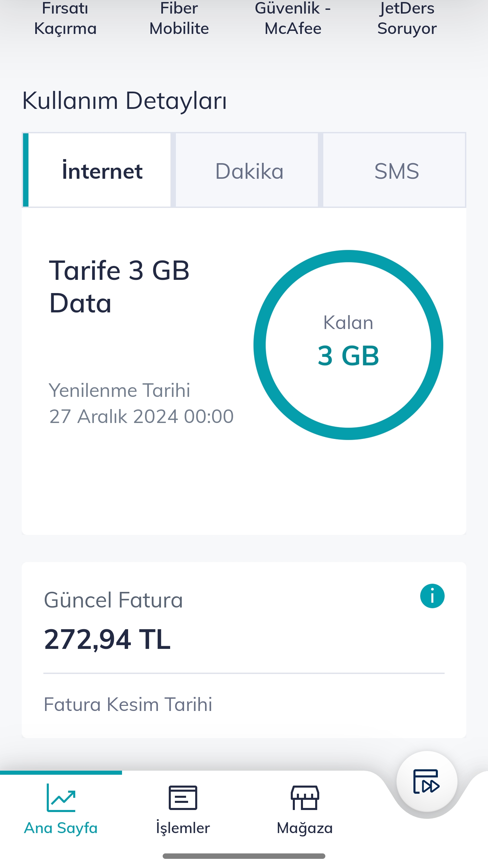Tap the Kullanım Detayları heading

(x=124, y=101)
